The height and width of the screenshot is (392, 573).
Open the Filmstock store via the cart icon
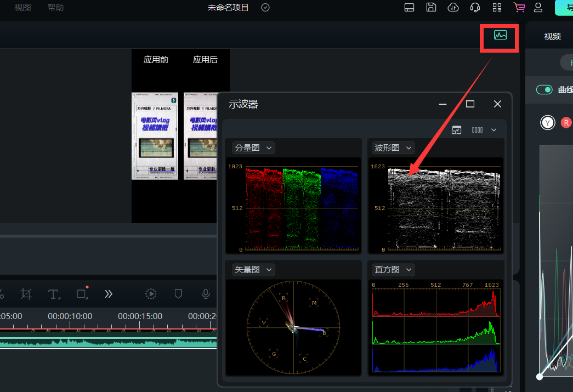519,8
